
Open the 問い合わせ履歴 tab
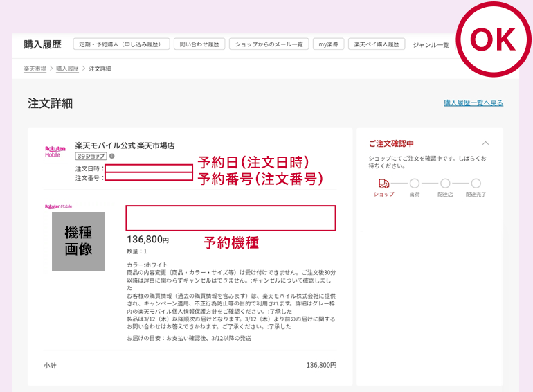click(199, 44)
